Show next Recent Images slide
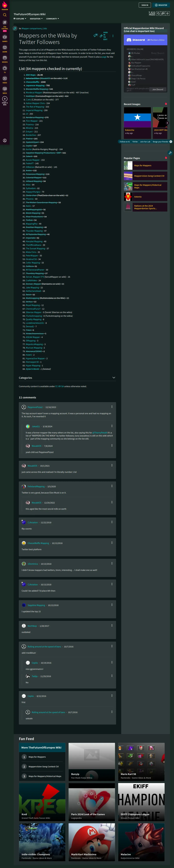This screenshot has height=868, width=174. point(167,123)
